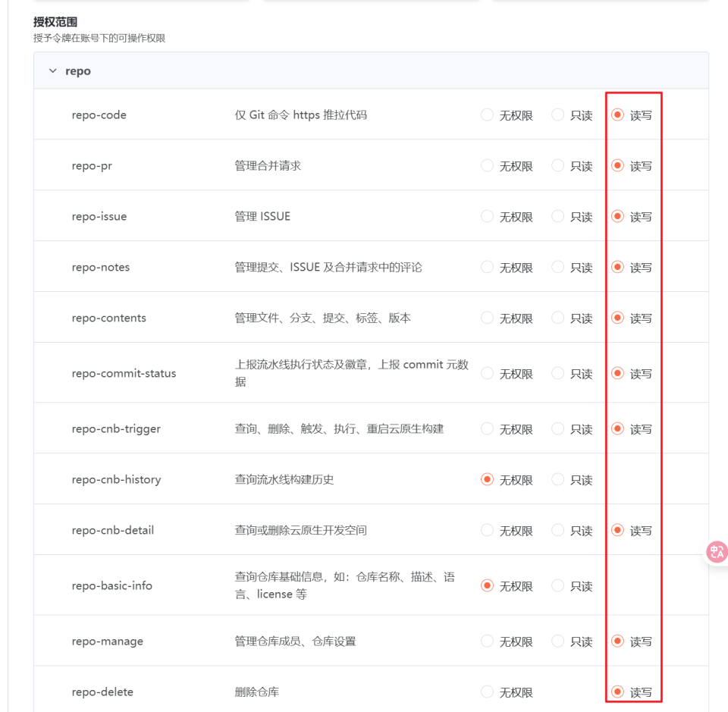The image size is (728, 712).
Task: Click description 管理 ISSUE
Action: point(262,216)
